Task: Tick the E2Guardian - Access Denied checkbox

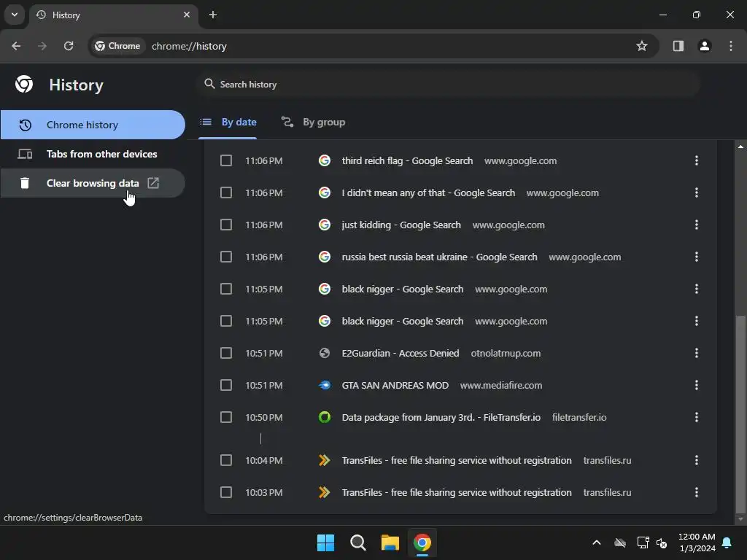Action: [226, 353]
